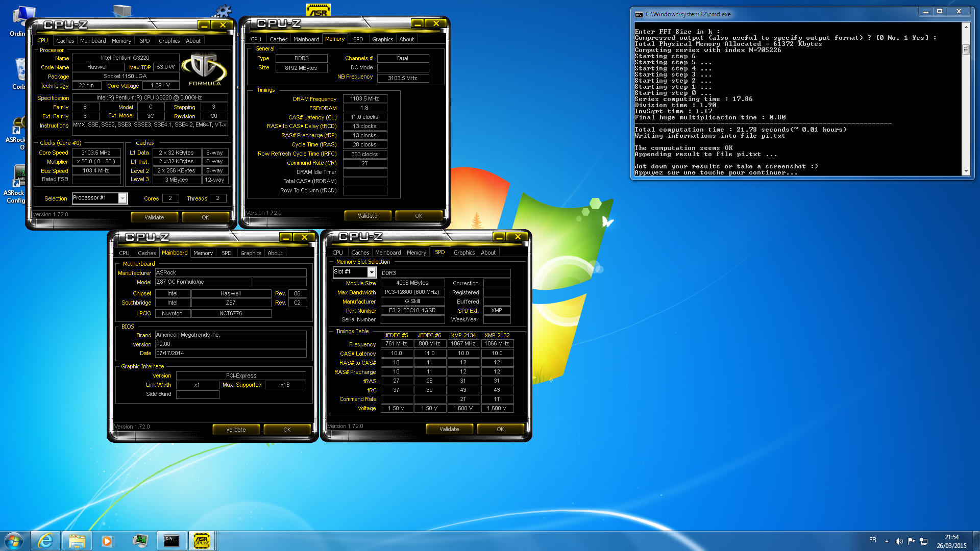Click the network tray icon

924,541
